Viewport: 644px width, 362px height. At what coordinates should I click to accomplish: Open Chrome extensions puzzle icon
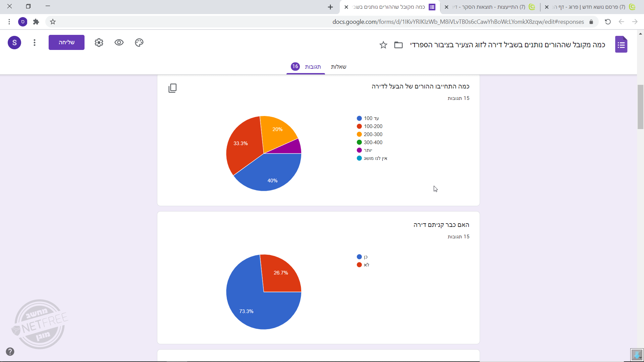pos(36,22)
